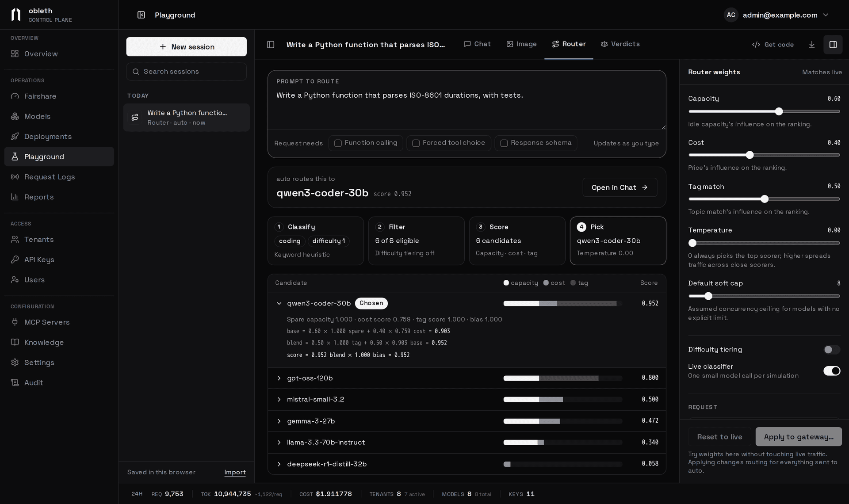Open the Fairshare gauge icon

pyautogui.click(x=15, y=96)
